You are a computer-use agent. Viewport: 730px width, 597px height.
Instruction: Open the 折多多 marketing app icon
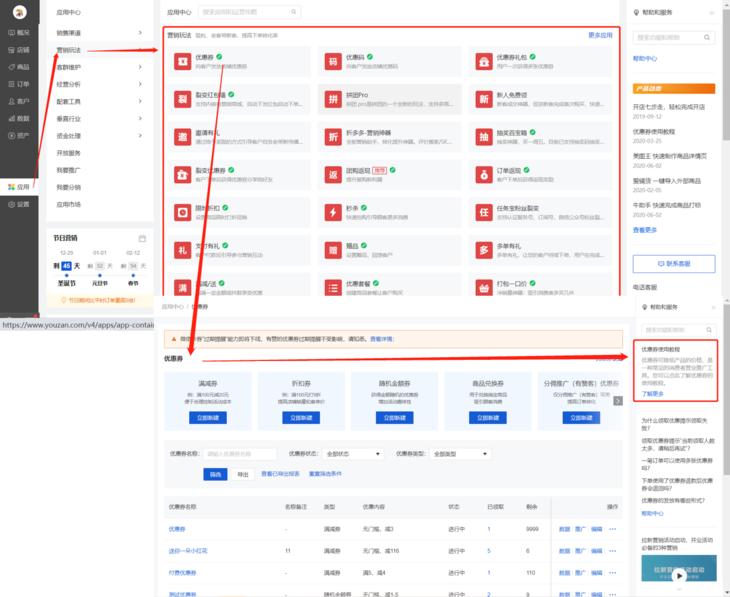333,137
